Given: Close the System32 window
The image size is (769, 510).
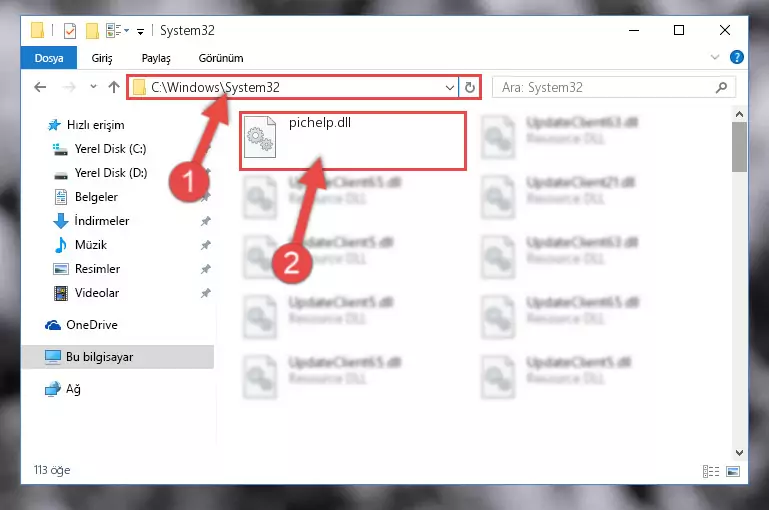Looking at the screenshot, I should (x=724, y=30).
